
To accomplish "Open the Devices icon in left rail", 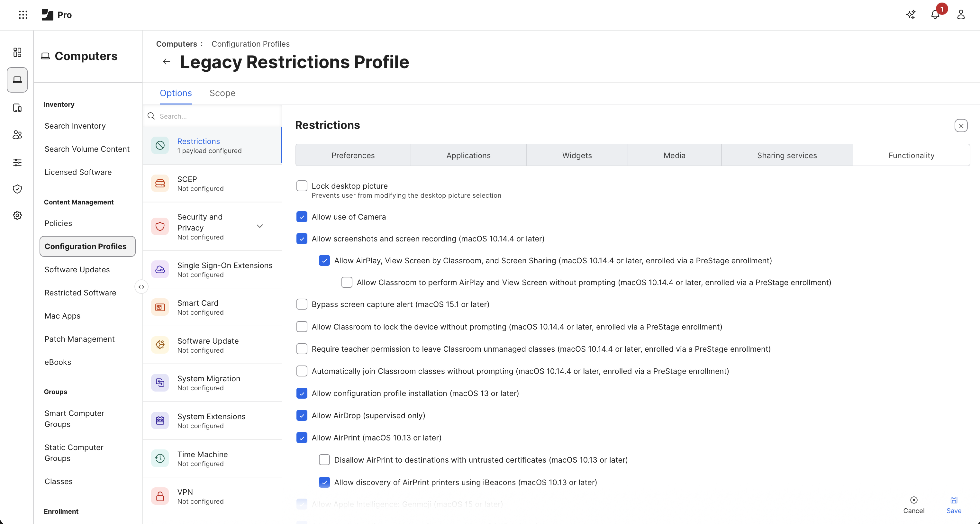I will (x=17, y=108).
